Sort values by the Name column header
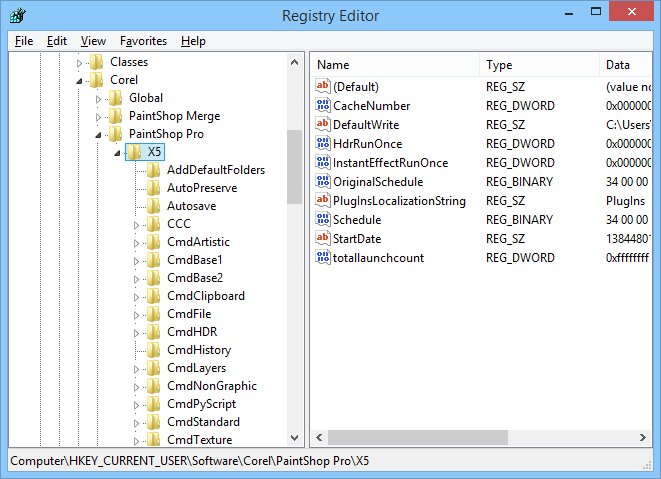This screenshot has width=661, height=479. 395,65
